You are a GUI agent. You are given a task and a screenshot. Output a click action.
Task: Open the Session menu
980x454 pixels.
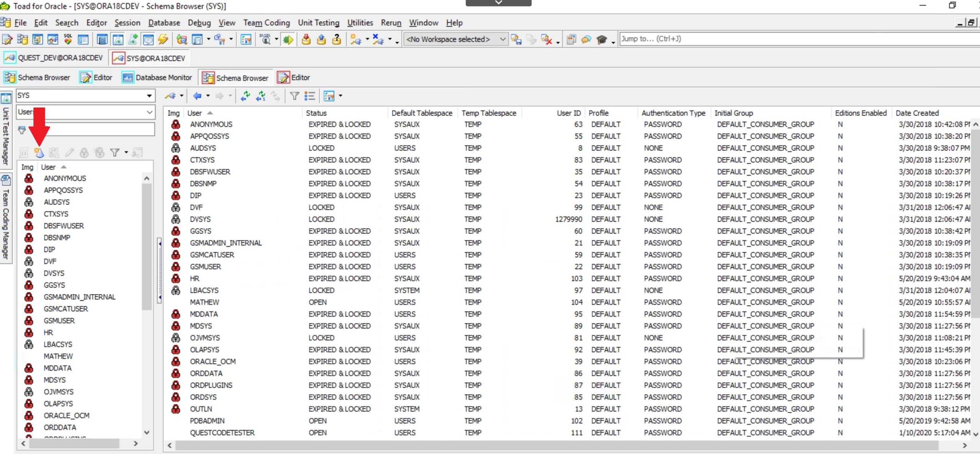click(126, 23)
